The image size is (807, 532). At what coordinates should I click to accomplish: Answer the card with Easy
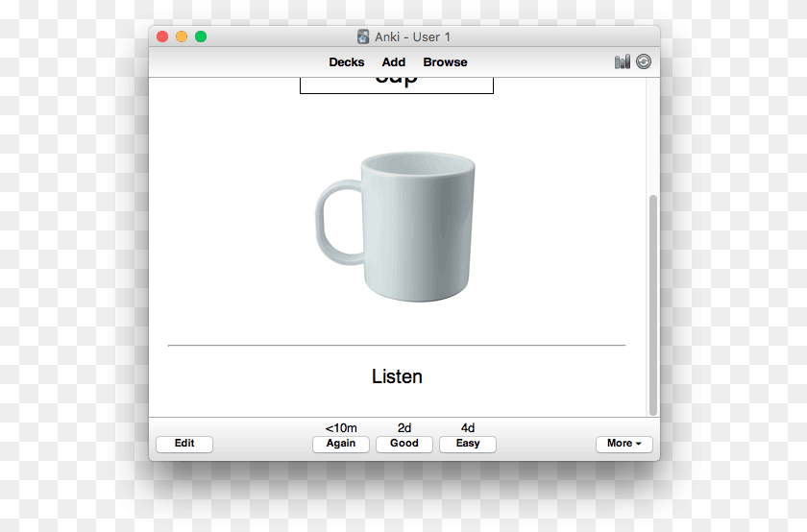pyautogui.click(x=468, y=444)
